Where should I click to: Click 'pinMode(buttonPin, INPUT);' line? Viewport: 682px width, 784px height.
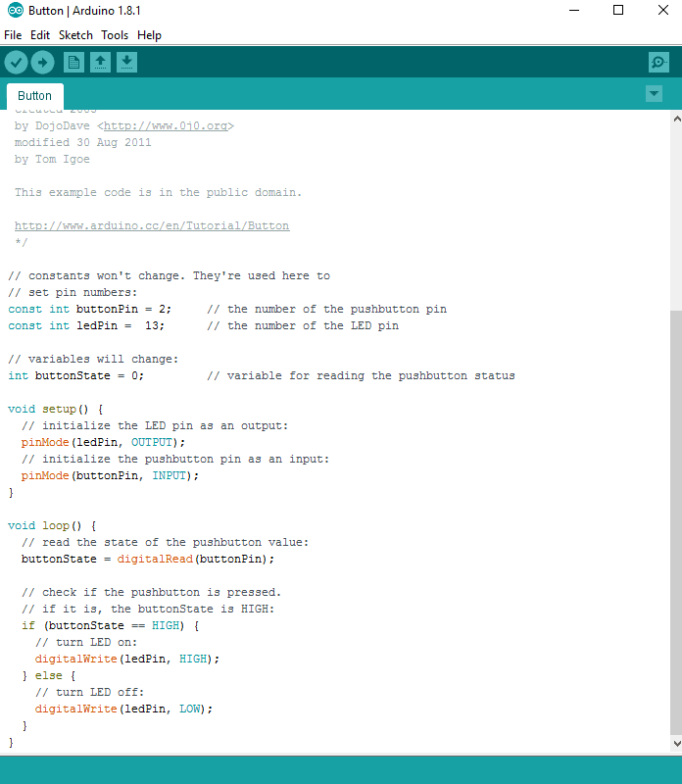click(x=110, y=475)
